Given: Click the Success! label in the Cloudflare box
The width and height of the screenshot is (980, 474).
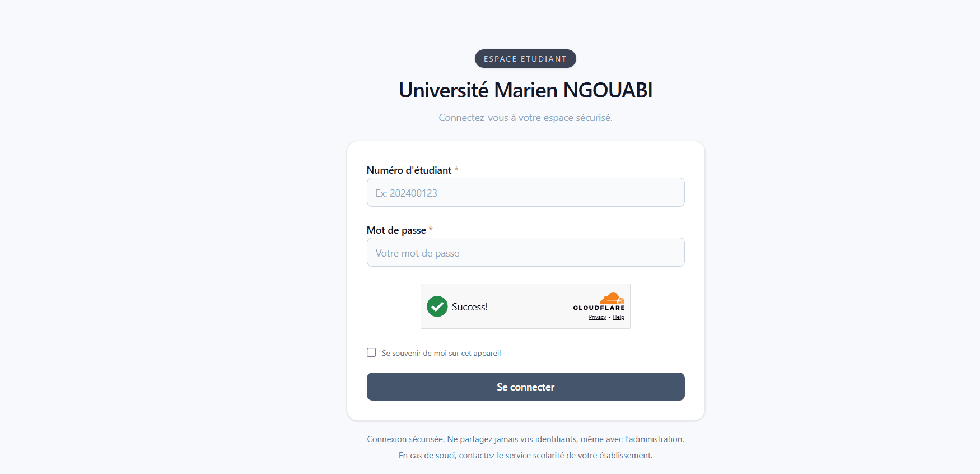Looking at the screenshot, I should [x=470, y=306].
